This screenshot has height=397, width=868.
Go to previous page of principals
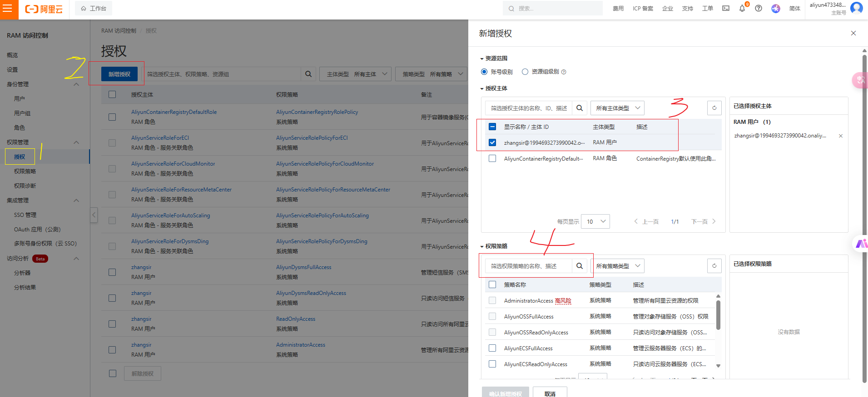[x=646, y=221]
